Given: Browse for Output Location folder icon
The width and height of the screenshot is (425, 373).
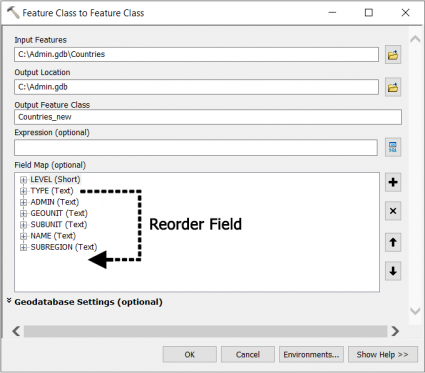Looking at the screenshot, I should pyautogui.click(x=393, y=87).
